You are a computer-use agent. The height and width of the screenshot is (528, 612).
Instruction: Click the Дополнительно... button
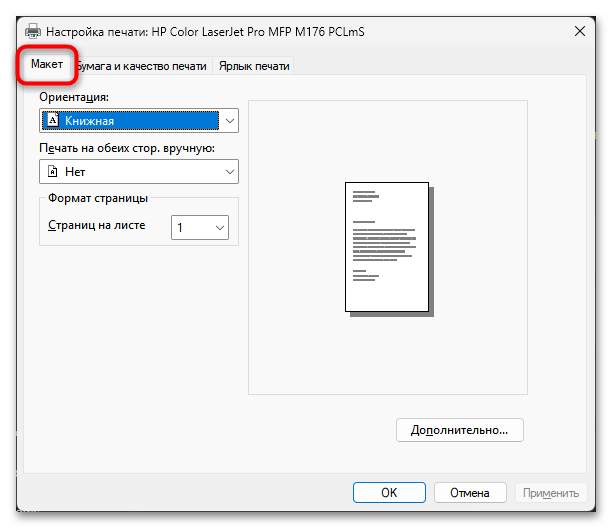459,430
